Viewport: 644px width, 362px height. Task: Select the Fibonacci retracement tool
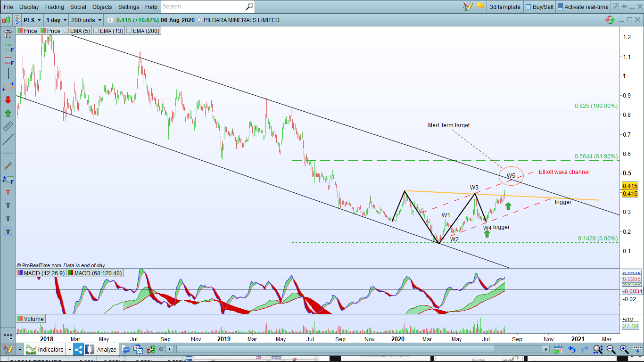click(x=8, y=179)
